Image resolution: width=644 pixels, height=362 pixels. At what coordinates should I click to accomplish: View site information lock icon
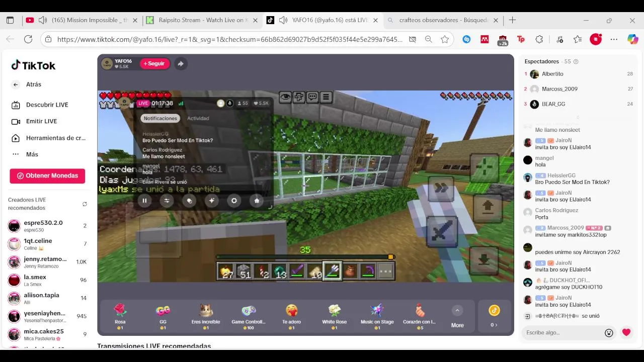coord(48,39)
